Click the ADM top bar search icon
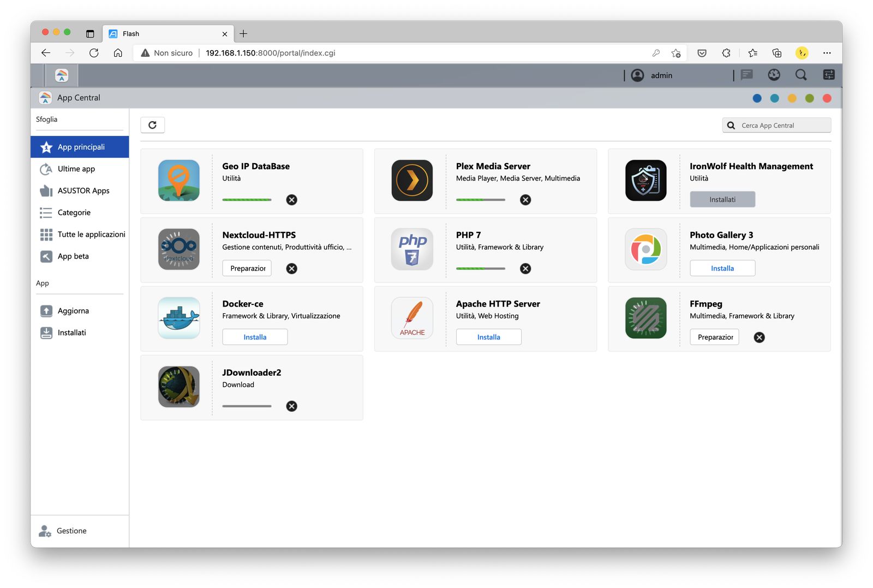The height and width of the screenshot is (588, 873). (801, 75)
